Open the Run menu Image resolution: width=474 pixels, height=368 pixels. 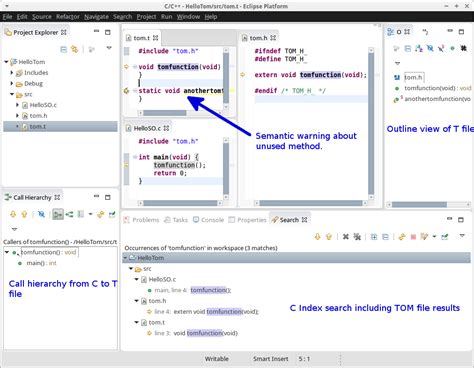(166, 17)
